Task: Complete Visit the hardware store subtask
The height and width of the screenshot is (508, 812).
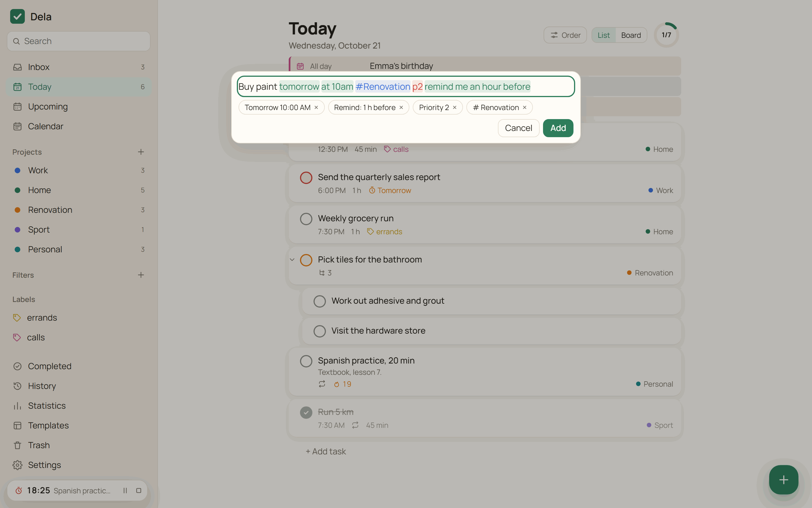Action: point(319,331)
